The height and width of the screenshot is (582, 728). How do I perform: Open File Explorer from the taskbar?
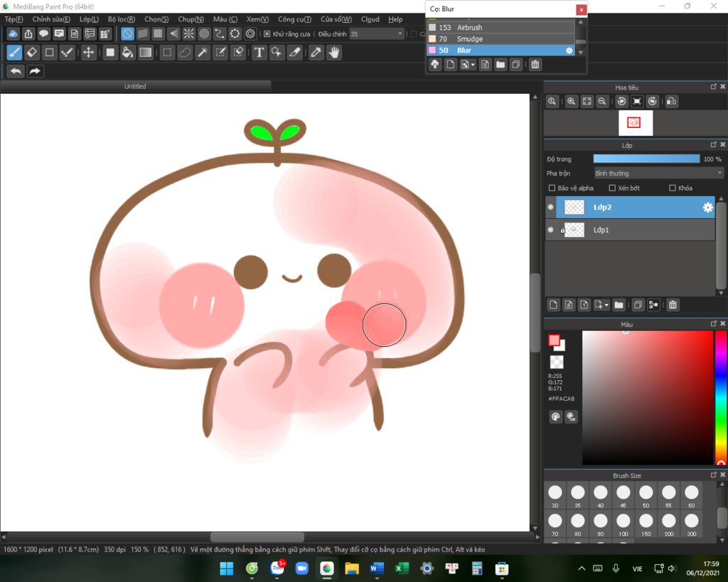coord(352,568)
